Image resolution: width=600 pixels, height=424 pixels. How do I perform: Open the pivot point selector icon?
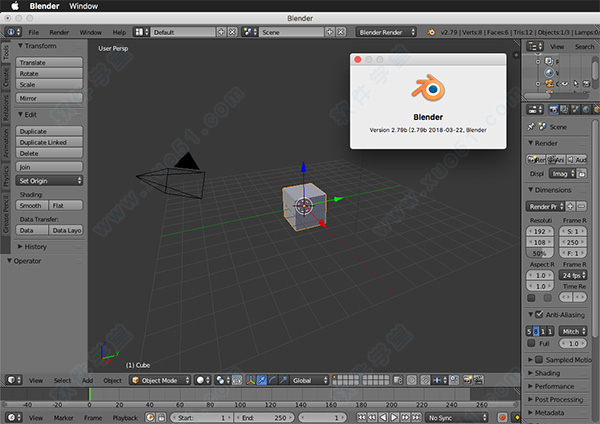[x=222, y=380]
